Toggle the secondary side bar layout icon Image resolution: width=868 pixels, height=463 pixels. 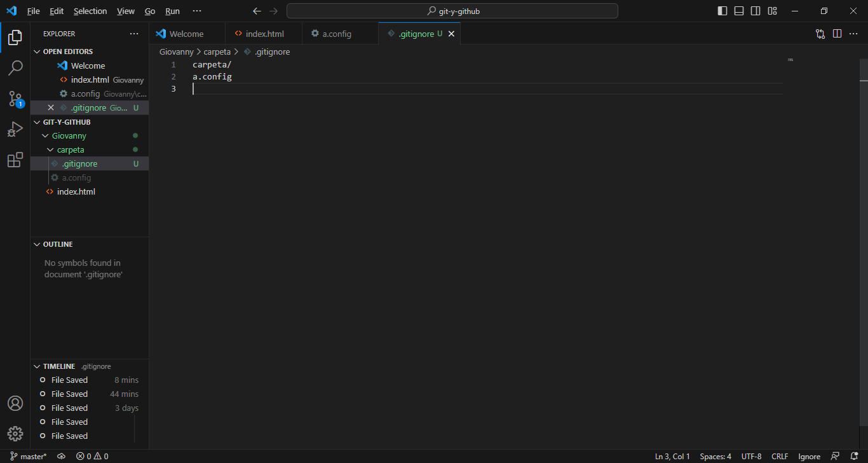coord(756,11)
